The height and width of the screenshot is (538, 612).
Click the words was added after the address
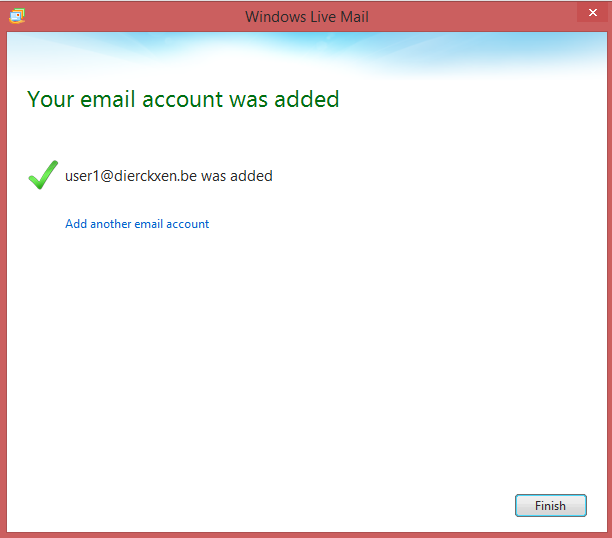tap(237, 176)
